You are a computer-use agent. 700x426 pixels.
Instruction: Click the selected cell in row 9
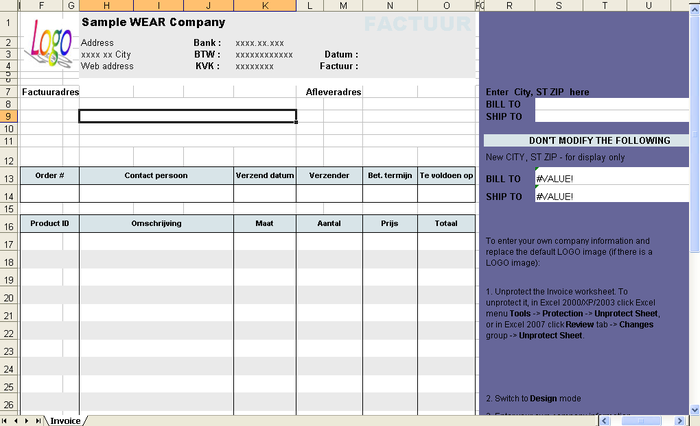point(188,116)
